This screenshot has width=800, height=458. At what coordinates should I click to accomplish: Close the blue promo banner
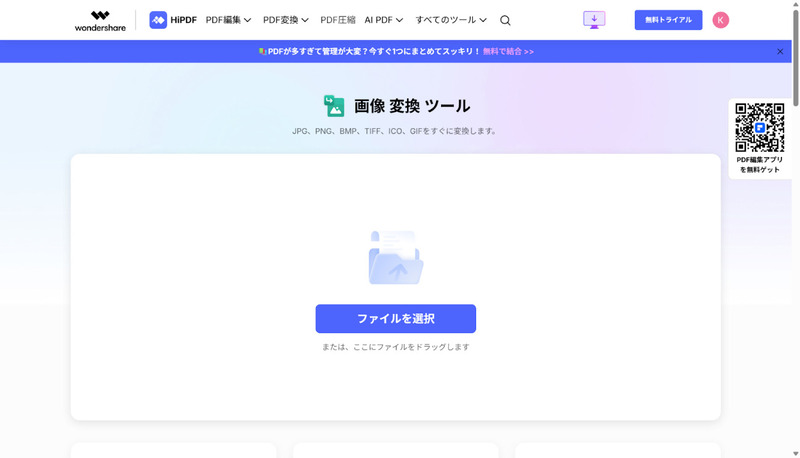click(x=780, y=52)
